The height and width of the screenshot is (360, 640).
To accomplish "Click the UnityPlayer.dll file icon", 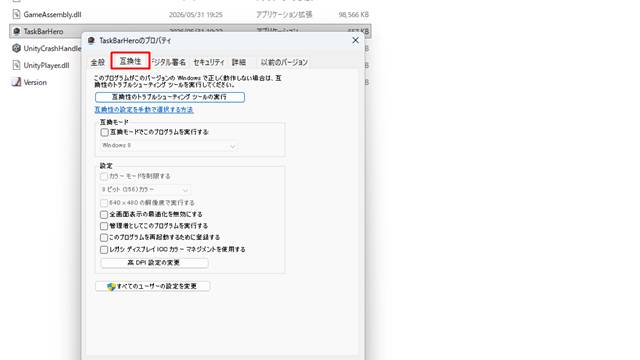I will (x=16, y=65).
